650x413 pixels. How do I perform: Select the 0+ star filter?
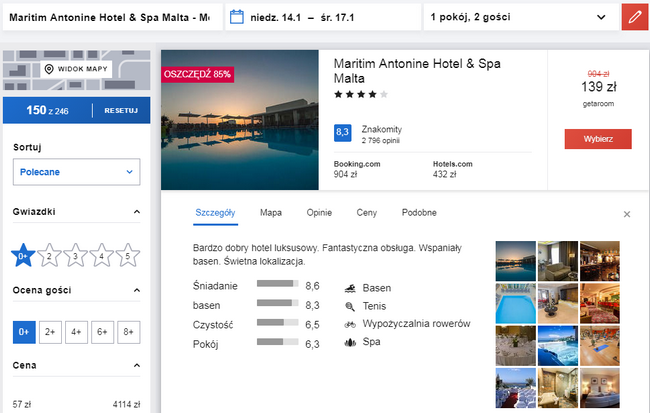pyautogui.click(x=23, y=255)
